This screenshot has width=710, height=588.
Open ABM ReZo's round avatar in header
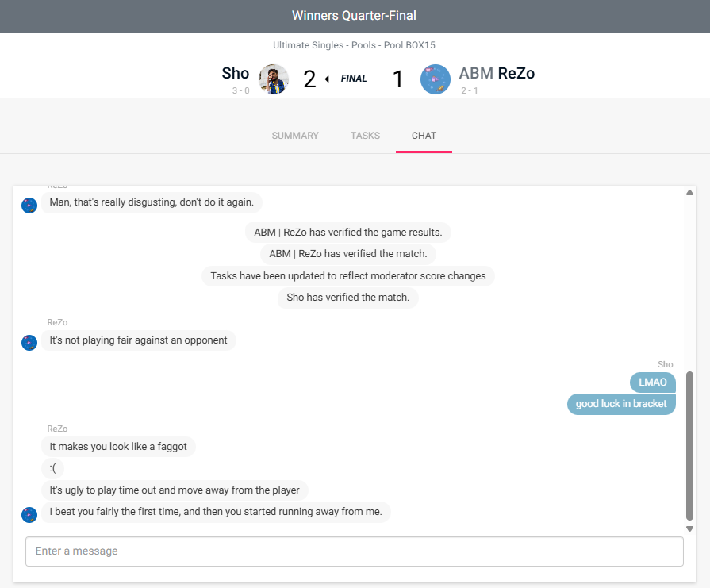(x=436, y=79)
